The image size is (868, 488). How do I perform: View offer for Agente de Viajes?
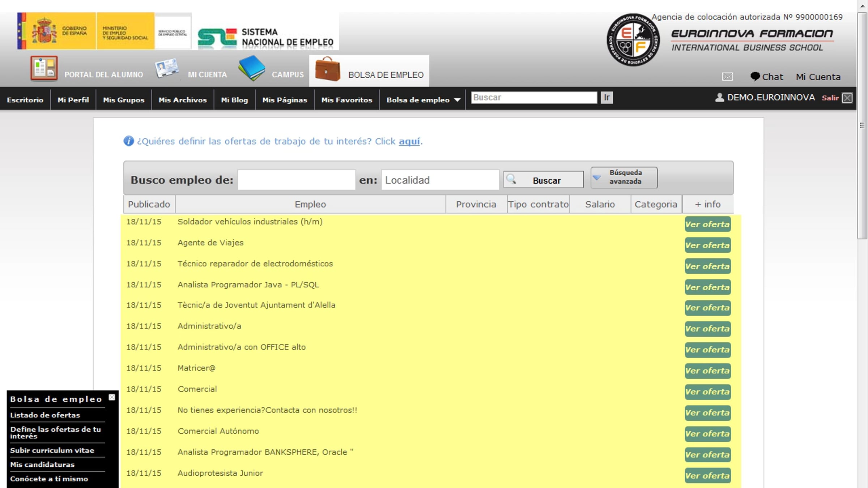[707, 245]
